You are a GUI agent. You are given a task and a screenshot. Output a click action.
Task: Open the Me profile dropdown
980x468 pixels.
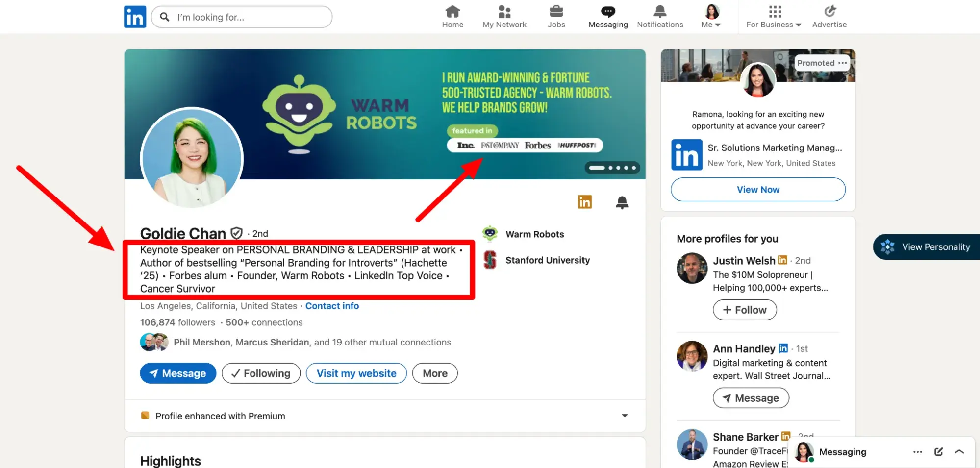coord(710,16)
